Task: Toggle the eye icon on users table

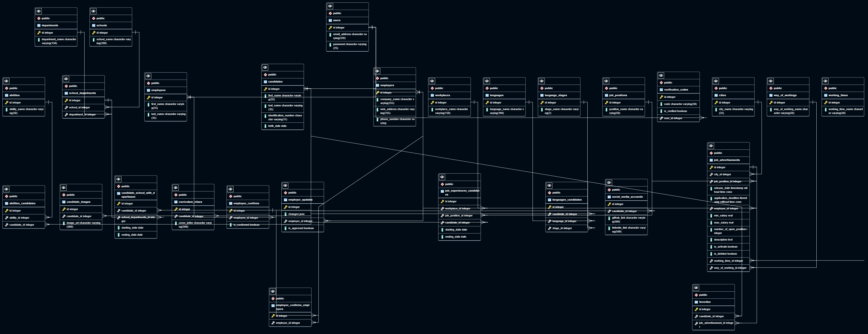Action: [330, 6]
